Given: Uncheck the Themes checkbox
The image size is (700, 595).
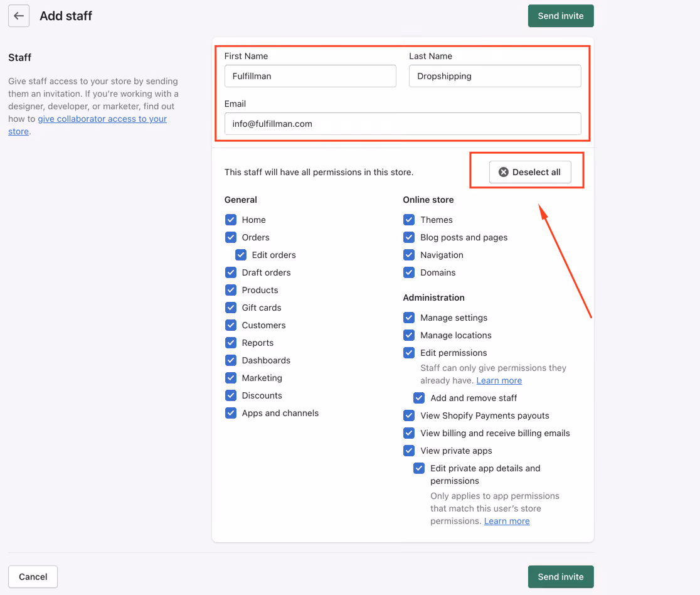Looking at the screenshot, I should (x=409, y=220).
